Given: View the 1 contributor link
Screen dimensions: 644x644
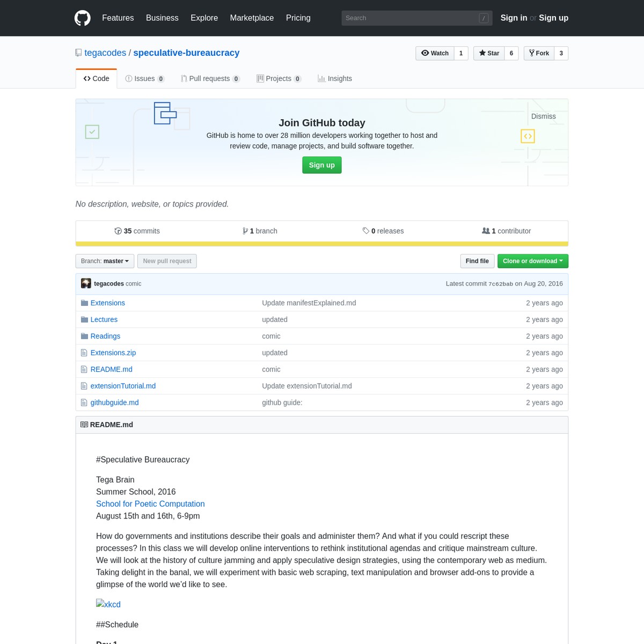Looking at the screenshot, I should 507,231.
